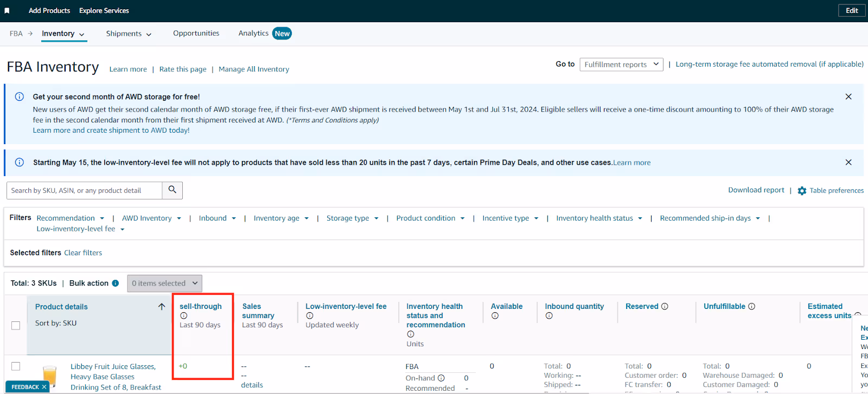Viewport: 868px width, 394px height.
Task: Click the info icon beside Bulk action
Action: 116,283
